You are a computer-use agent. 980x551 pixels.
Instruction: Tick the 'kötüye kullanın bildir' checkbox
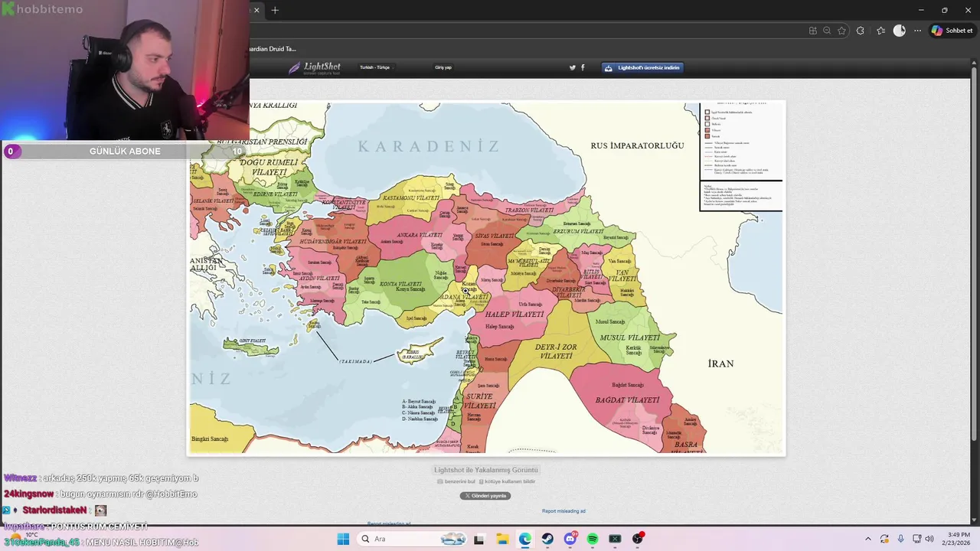(482, 481)
